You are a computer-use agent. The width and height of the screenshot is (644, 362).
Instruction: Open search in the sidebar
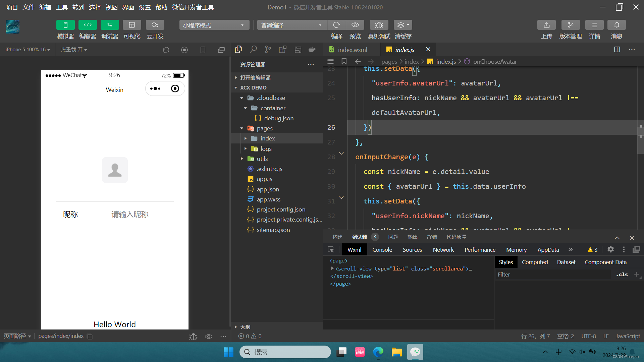click(x=253, y=50)
